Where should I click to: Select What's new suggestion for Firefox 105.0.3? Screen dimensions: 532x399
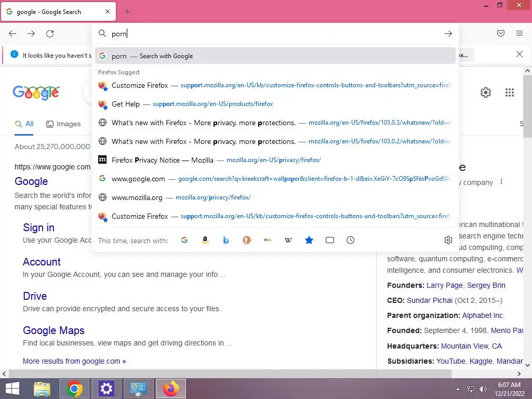(x=275, y=123)
